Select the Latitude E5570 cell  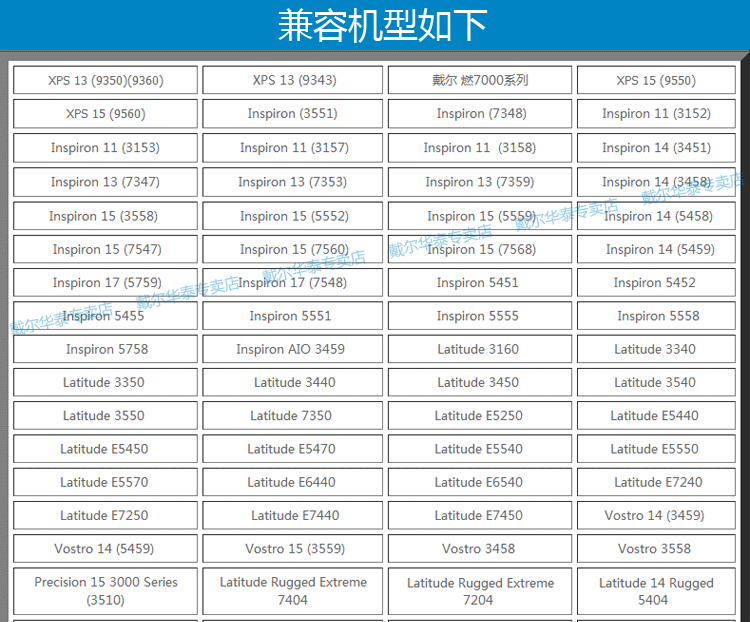(105, 482)
